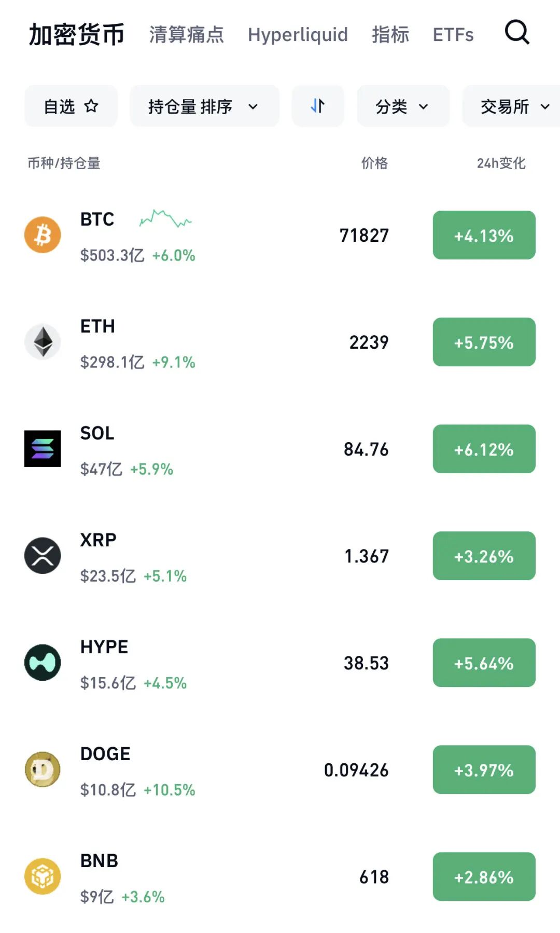Switch to the Hyperliquid tab
This screenshot has width=560, height=933.
(x=298, y=35)
